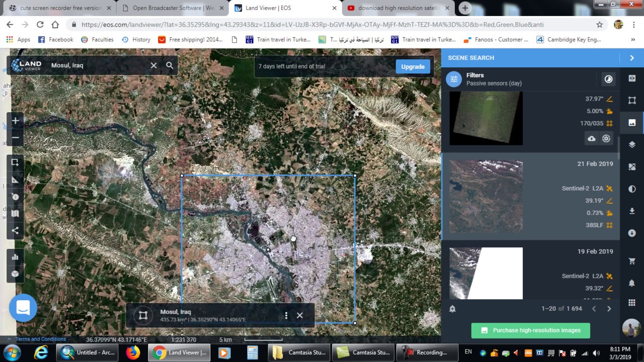Click the target icon on scene 170/035

606,139
